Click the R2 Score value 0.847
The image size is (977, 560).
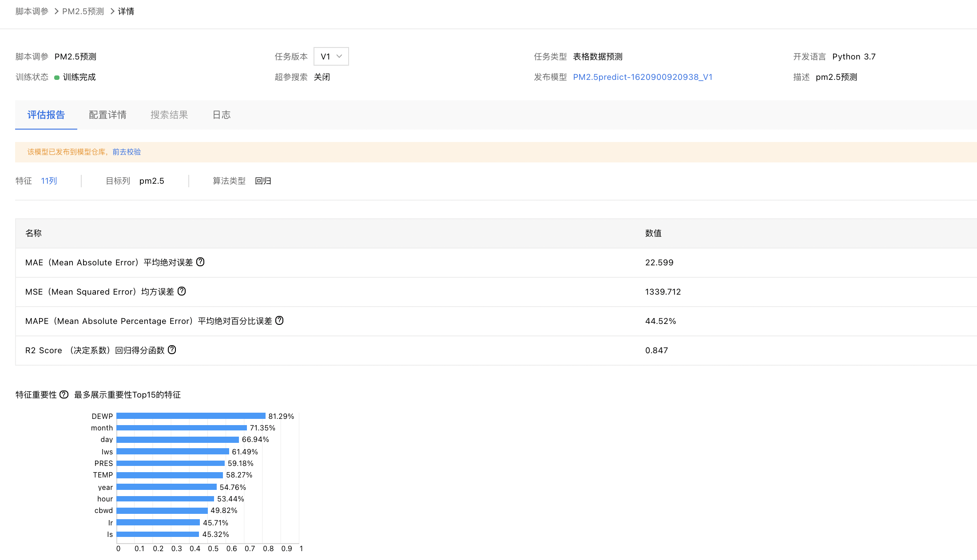(x=657, y=350)
